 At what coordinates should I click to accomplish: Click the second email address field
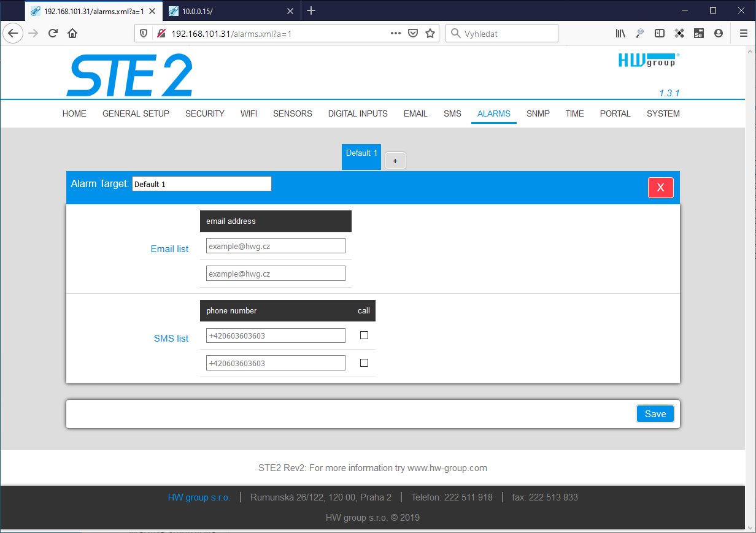coord(276,274)
